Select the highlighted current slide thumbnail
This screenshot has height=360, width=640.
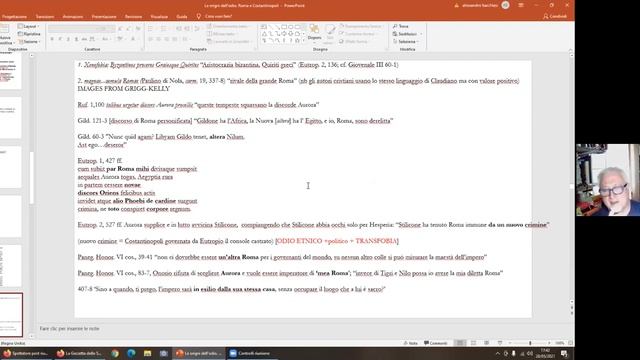click(x=11, y=314)
